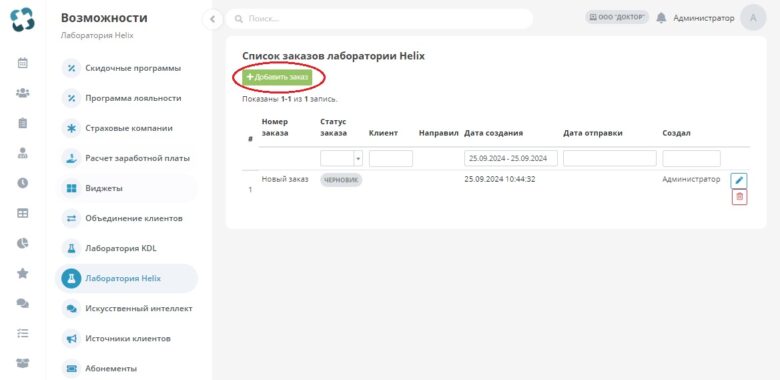This screenshot has width=780, height=380.
Task: Edit the order with pencil icon
Action: pos(739,180)
